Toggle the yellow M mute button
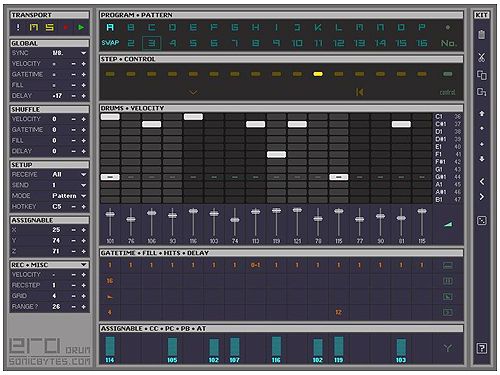 pos(34,27)
